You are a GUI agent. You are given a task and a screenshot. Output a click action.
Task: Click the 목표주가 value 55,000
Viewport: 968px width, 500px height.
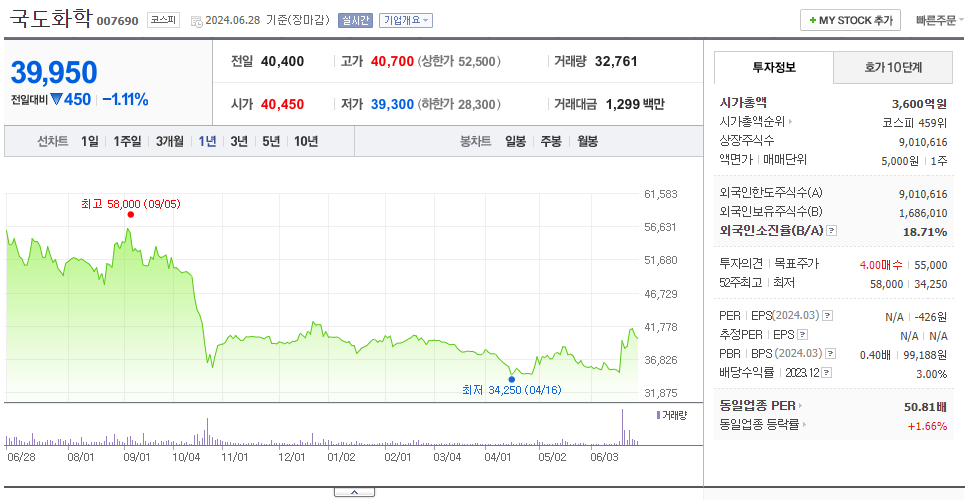(x=931, y=265)
